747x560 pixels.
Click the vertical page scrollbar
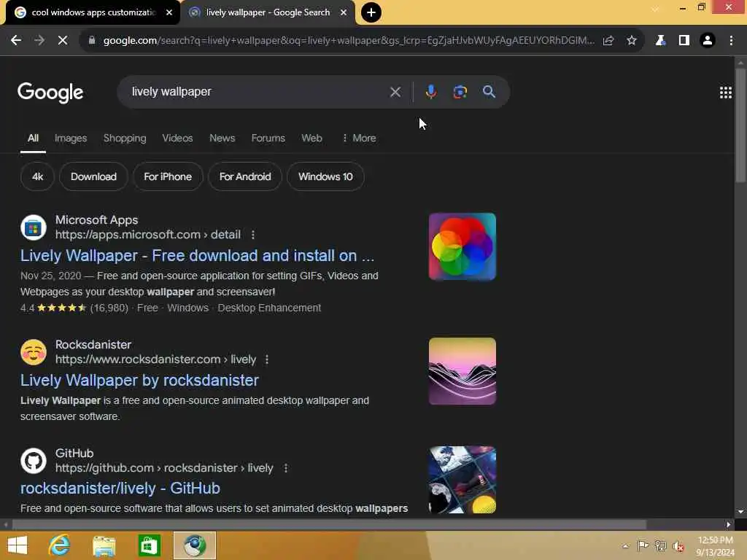(x=740, y=125)
